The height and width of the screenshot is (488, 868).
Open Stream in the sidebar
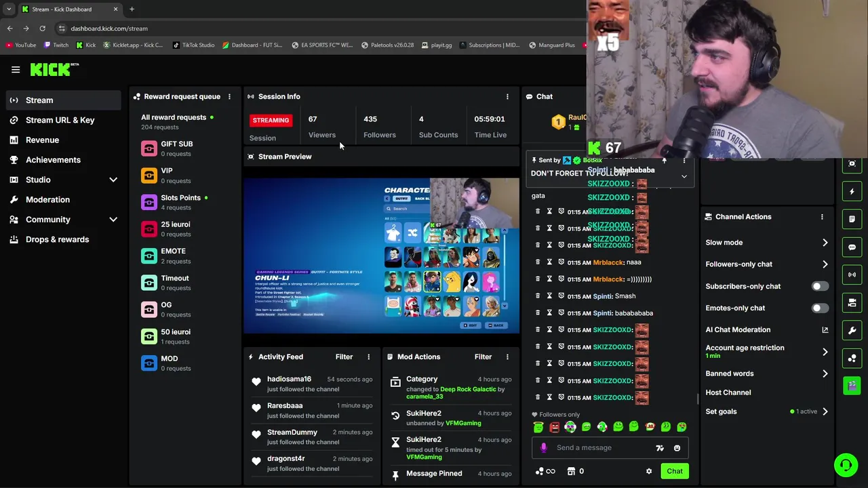point(63,100)
